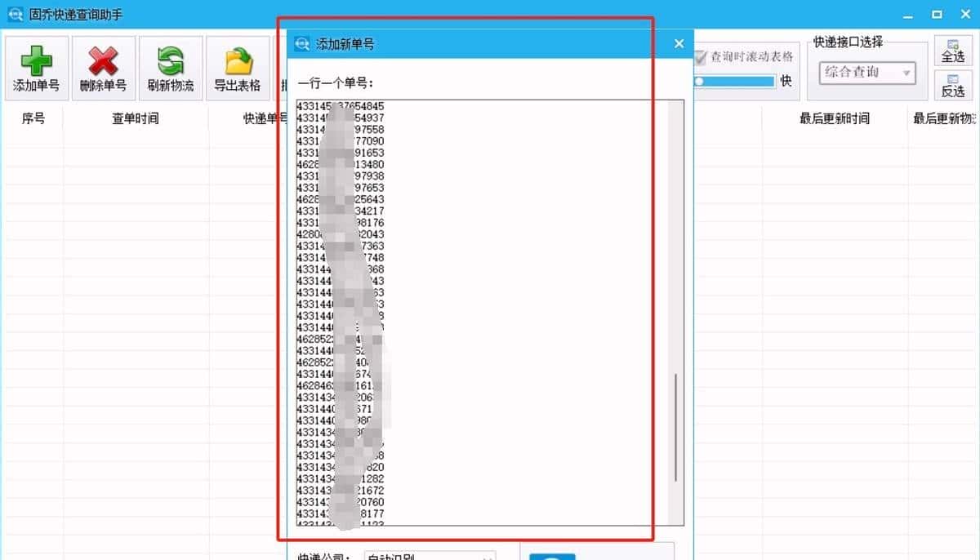
Task: Click the 添加单号 add tracking number icon
Action: 36,62
